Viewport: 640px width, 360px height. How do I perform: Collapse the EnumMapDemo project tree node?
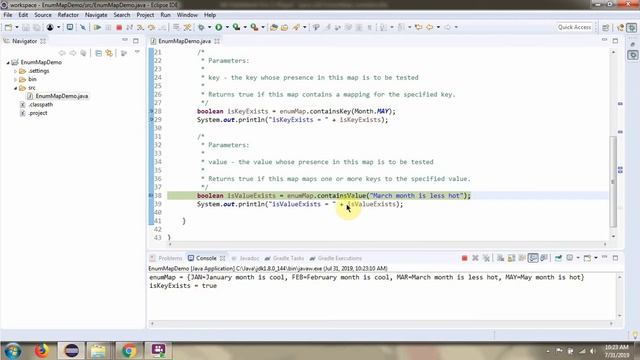point(8,63)
